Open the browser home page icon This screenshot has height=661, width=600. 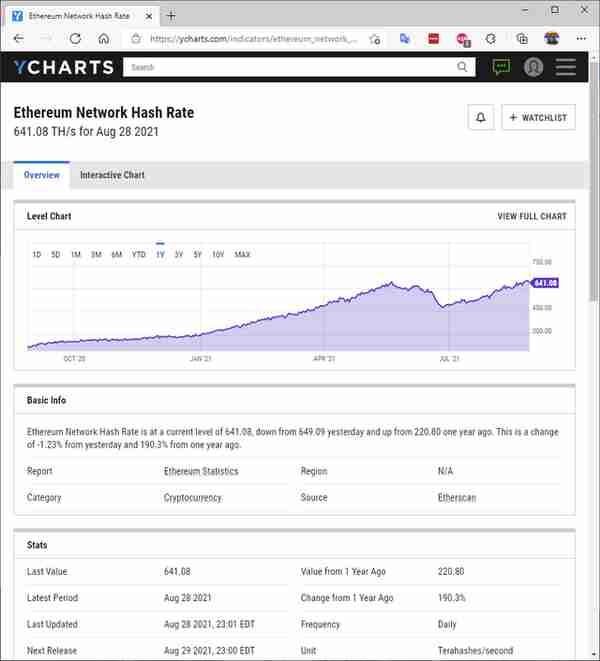click(104, 39)
